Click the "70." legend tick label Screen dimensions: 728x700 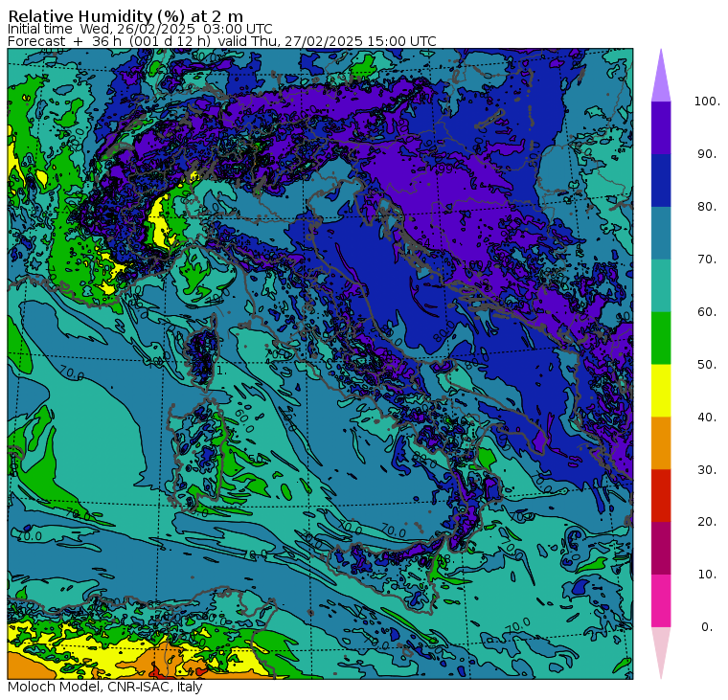click(x=707, y=259)
